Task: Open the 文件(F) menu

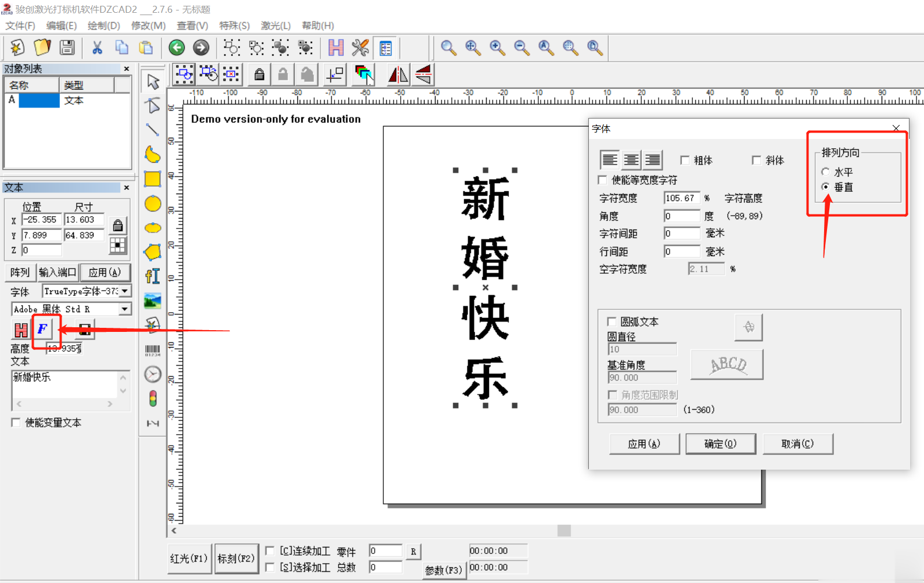Action: 20,26
